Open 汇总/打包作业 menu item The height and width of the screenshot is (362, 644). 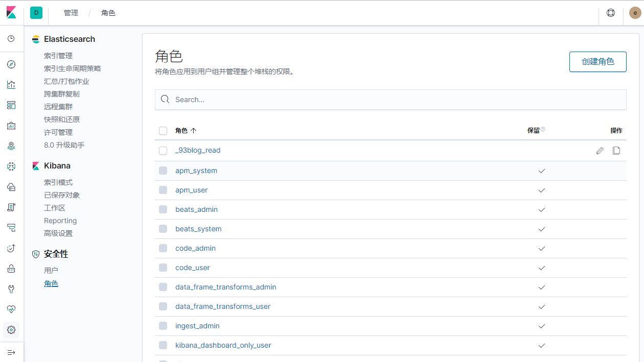(x=66, y=81)
